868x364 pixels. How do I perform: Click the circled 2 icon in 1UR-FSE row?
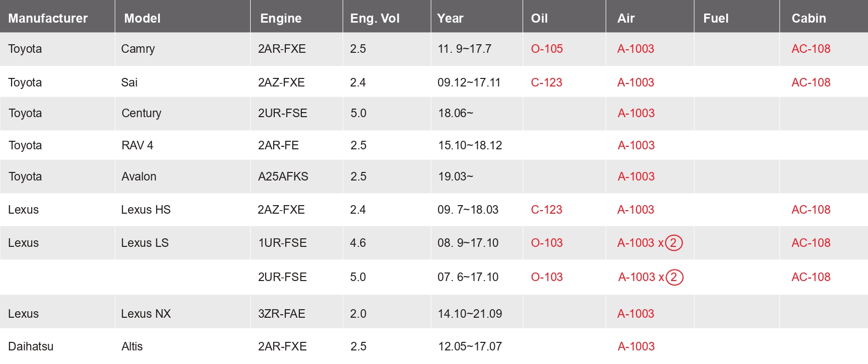click(674, 243)
